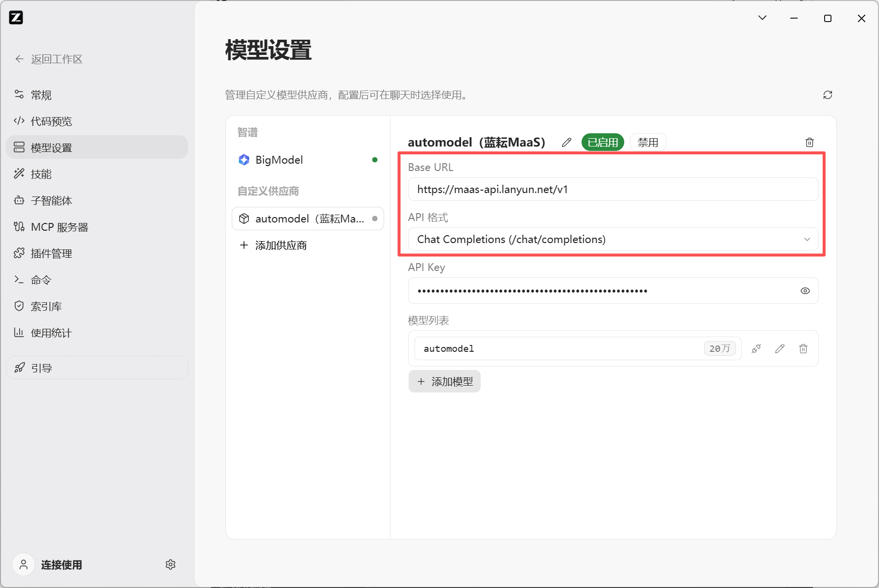The image size is (879, 588).
Task: Click the 插件管理 puzzle icon
Action: [19, 253]
